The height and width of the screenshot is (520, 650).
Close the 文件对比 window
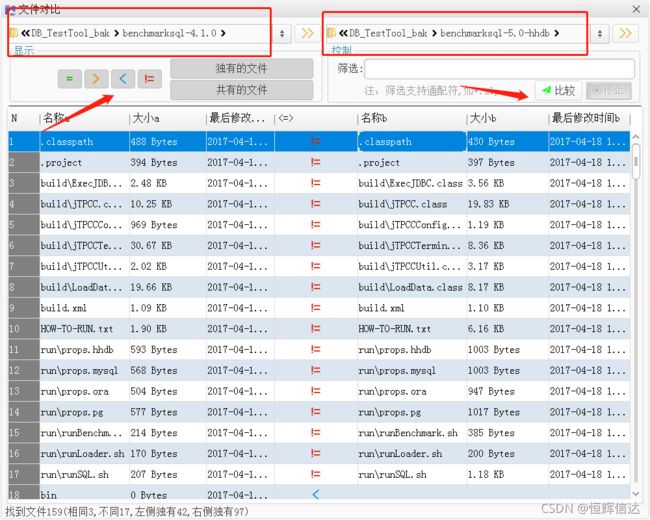pos(636,9)
